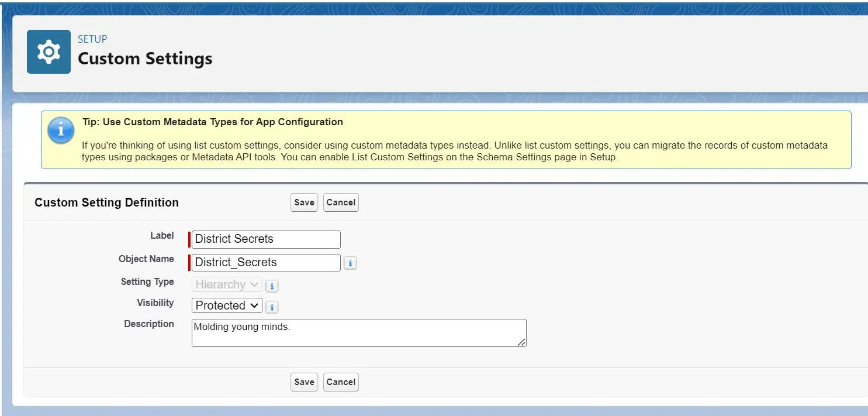This screenshot has width=868, height=416.
Task: Click the Description textarea resize handle
Action: click(x=521, y=342)
